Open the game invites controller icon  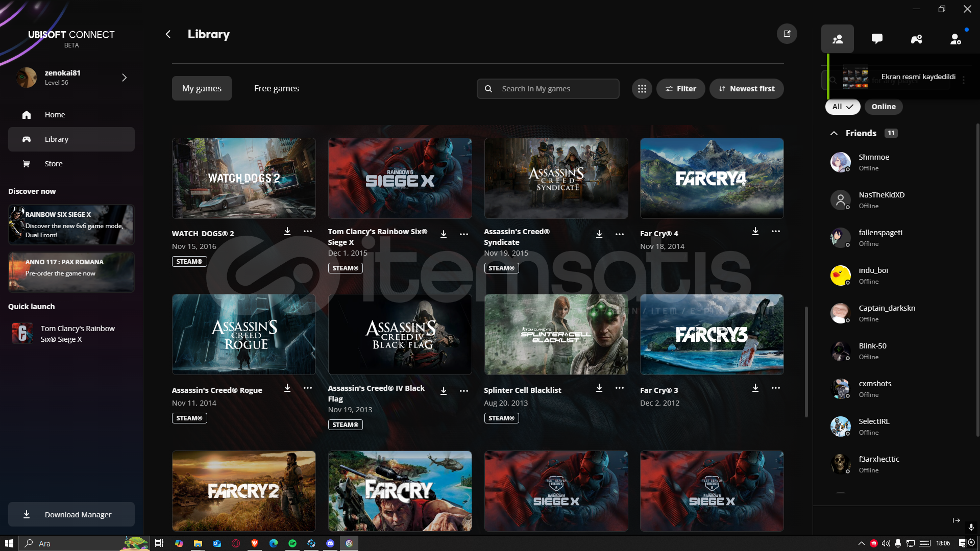click(916, 39)
